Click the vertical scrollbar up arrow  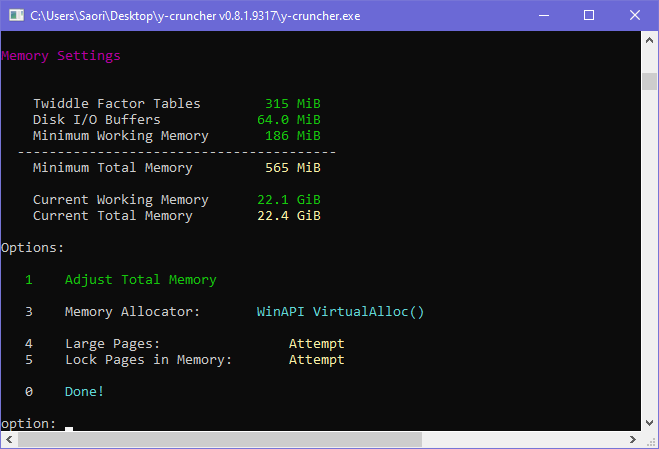click(x=649, y=41)
